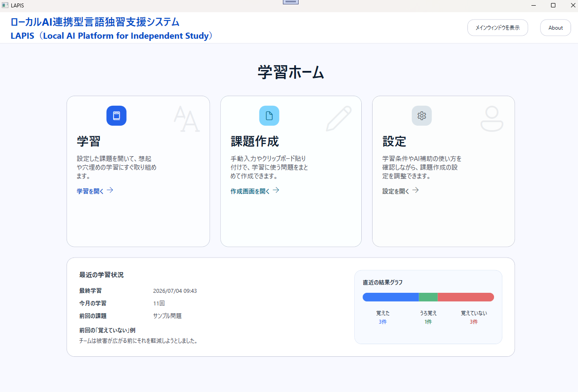Click the document icon on 課題作成 card
The image size is (578, 392).
(269, 116)
